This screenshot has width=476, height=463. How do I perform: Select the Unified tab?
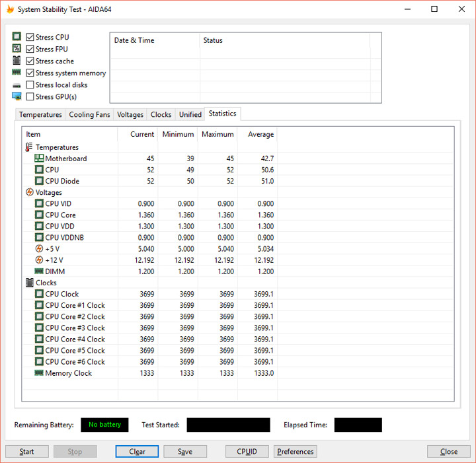point(190,115)
